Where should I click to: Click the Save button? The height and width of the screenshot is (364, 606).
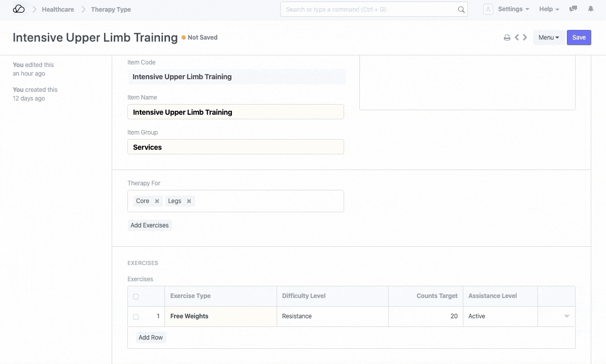579,38
